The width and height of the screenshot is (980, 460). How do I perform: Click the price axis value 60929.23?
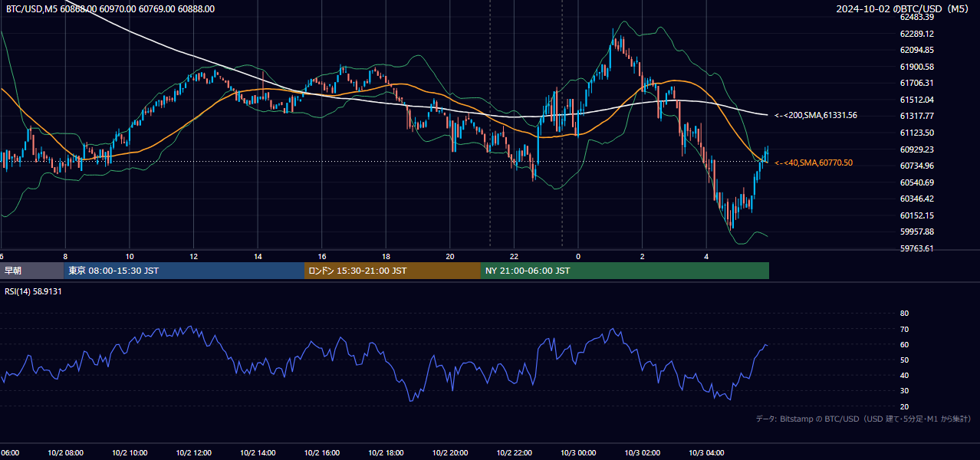pyautogui.click(x=916, y=149)
